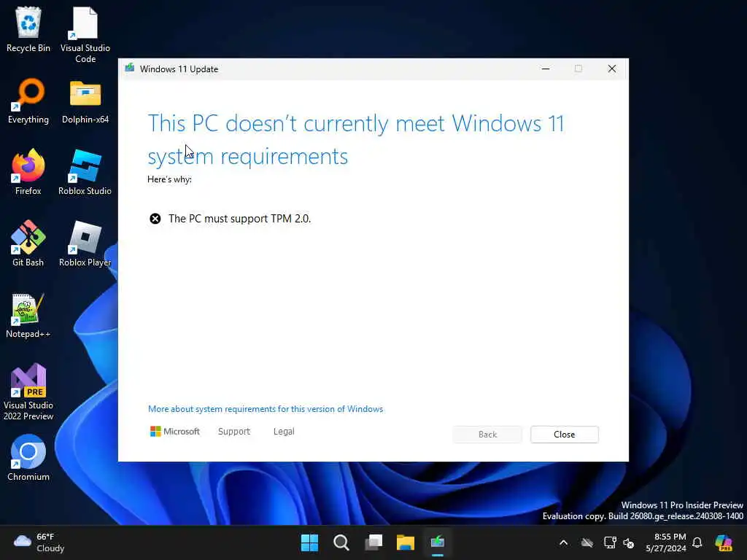Click the Close button in the dialog

click(565, 435)
